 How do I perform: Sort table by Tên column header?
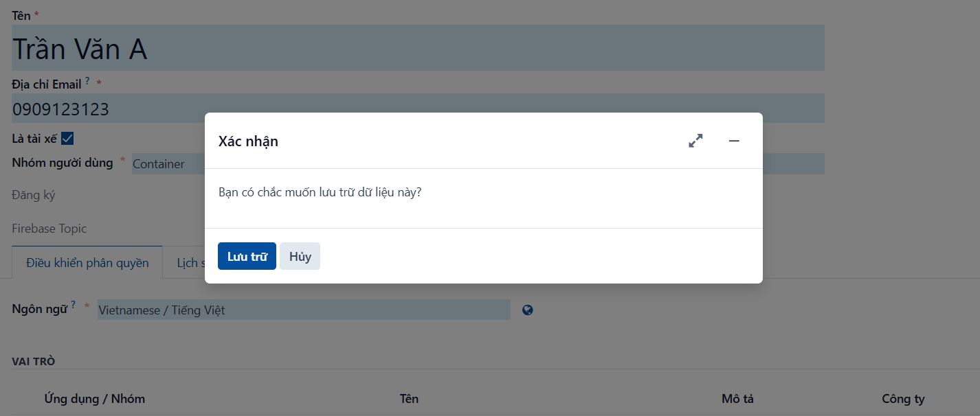click(409, 398)
